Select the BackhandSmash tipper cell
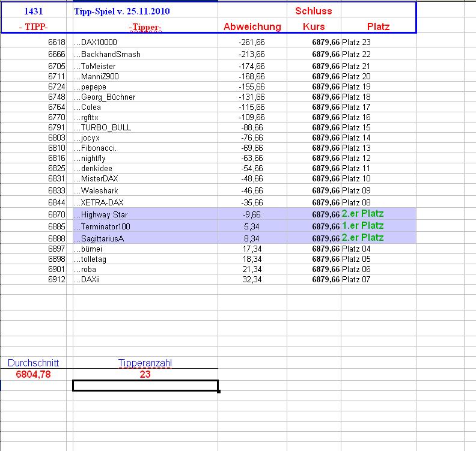This screenshot has height=451, width=476. point(145,54)
